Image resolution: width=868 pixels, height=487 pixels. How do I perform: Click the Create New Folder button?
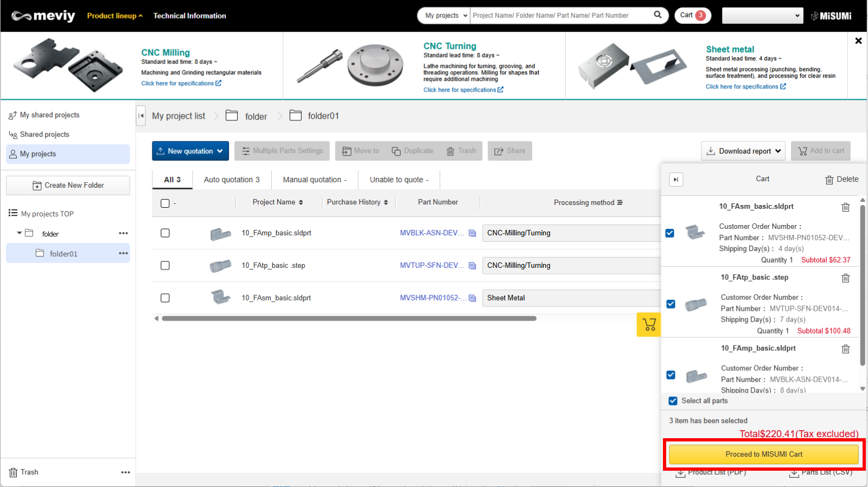68,185
